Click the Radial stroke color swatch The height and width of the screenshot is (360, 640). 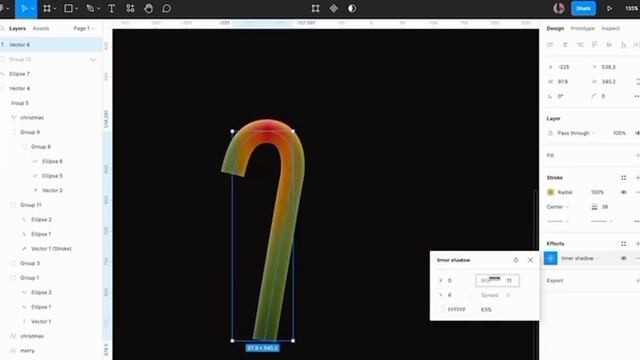pos(551,192)
